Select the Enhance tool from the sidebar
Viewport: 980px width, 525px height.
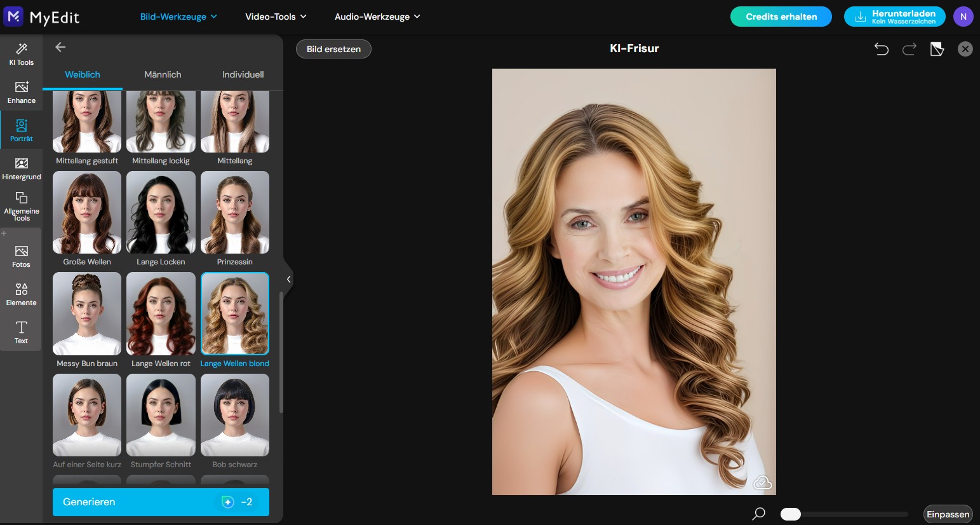pyautogui.click(x=21, y=92)
